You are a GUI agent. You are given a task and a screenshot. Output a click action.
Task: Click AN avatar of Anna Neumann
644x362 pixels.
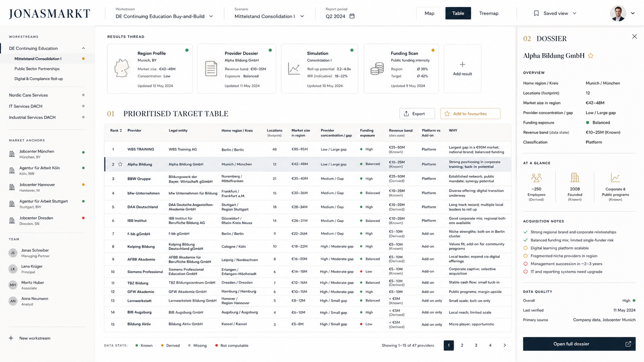point(13,301)
